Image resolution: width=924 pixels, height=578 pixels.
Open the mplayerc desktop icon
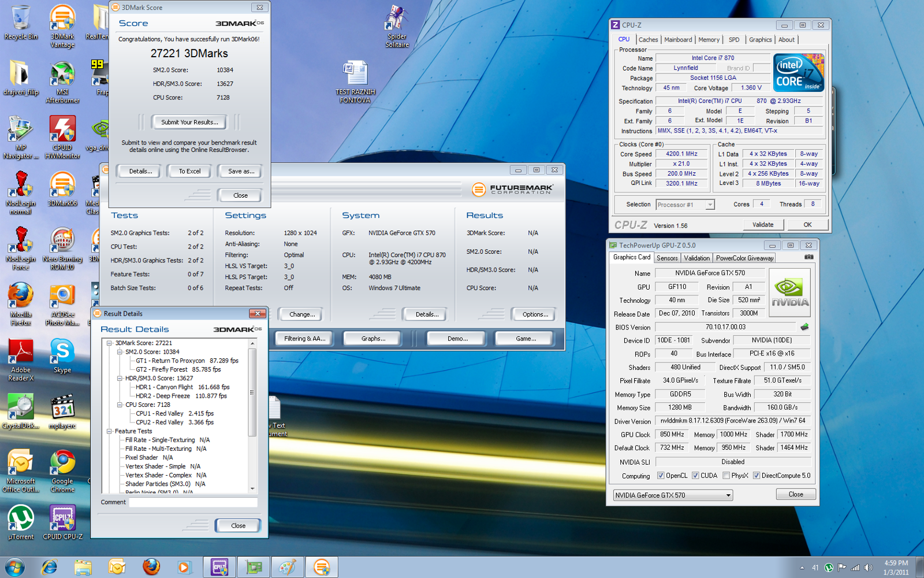[x=62, y=410]
